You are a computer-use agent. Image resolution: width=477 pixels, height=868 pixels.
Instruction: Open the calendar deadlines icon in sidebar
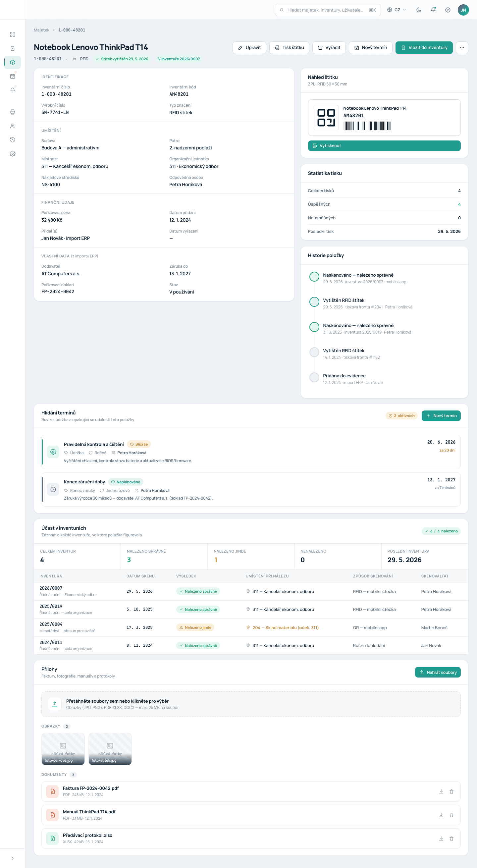pyautogui.click(x=13, y=76)
